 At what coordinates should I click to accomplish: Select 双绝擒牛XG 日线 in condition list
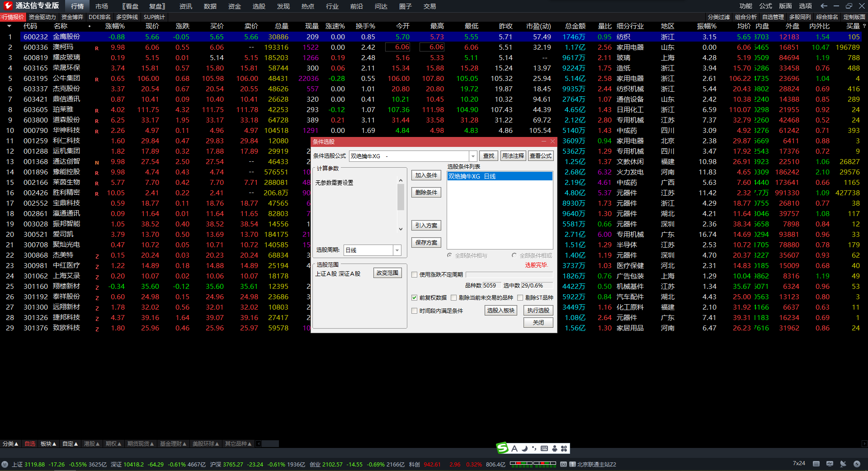[x=500, y=176]
